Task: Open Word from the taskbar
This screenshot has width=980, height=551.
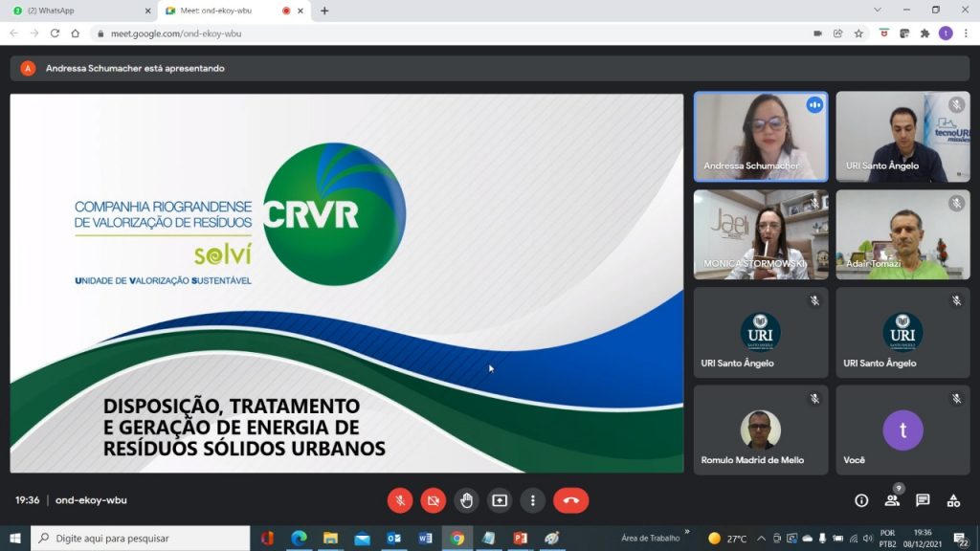Action: 426,538
